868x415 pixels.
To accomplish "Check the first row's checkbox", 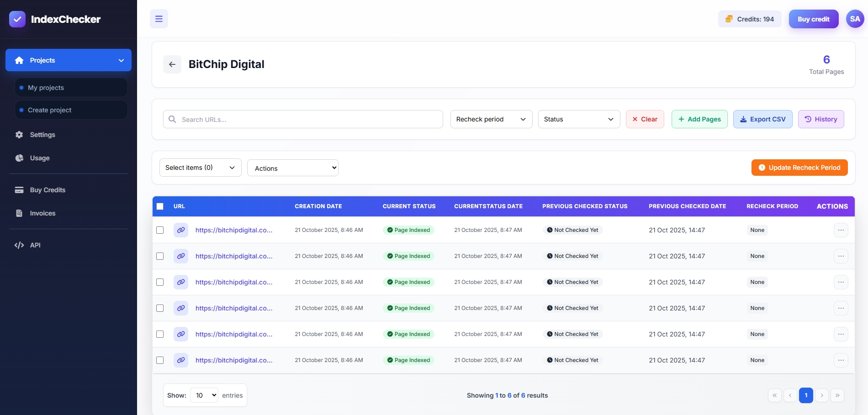I will (160, 230).
